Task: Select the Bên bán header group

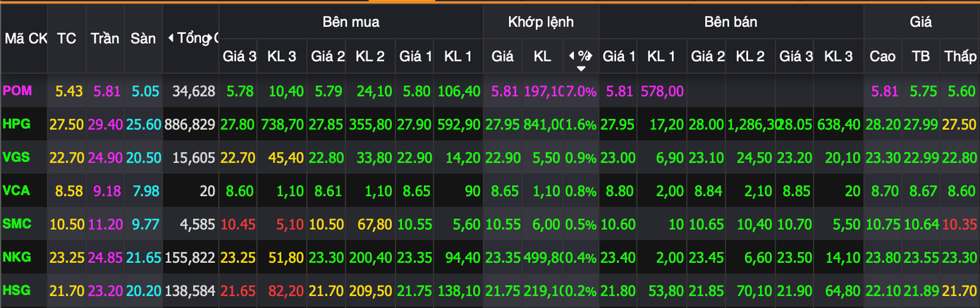Action: (x=730, y=22)
